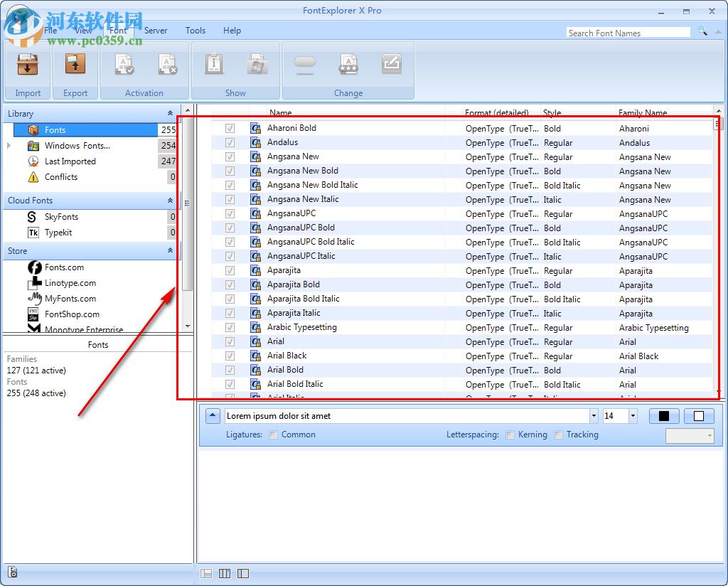Click the Import fonts icon

(27, 65)
